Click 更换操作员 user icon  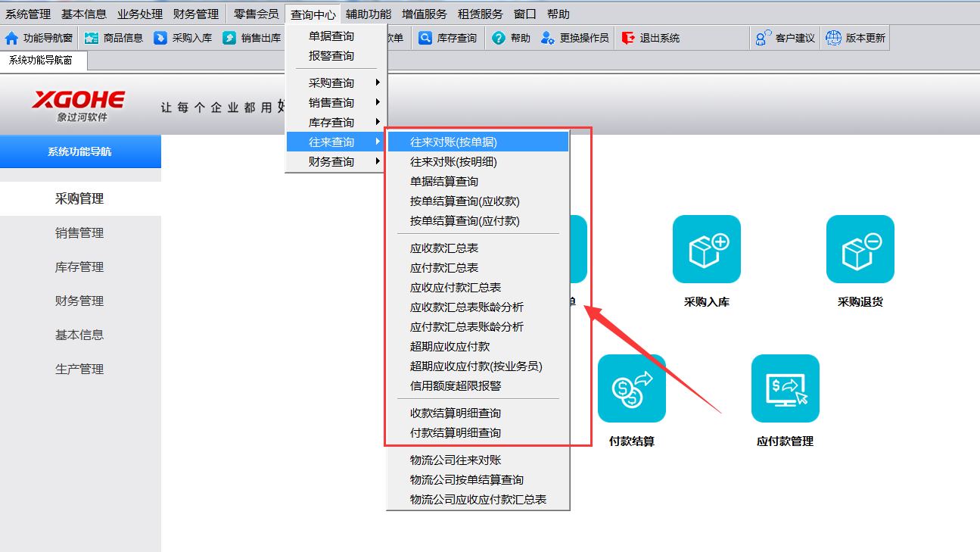(548, 38)
